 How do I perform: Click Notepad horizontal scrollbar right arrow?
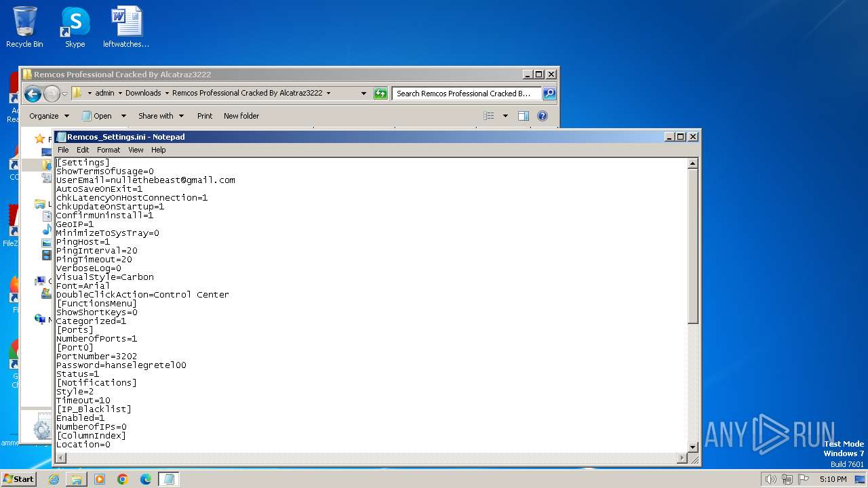[x=682, y=458]
